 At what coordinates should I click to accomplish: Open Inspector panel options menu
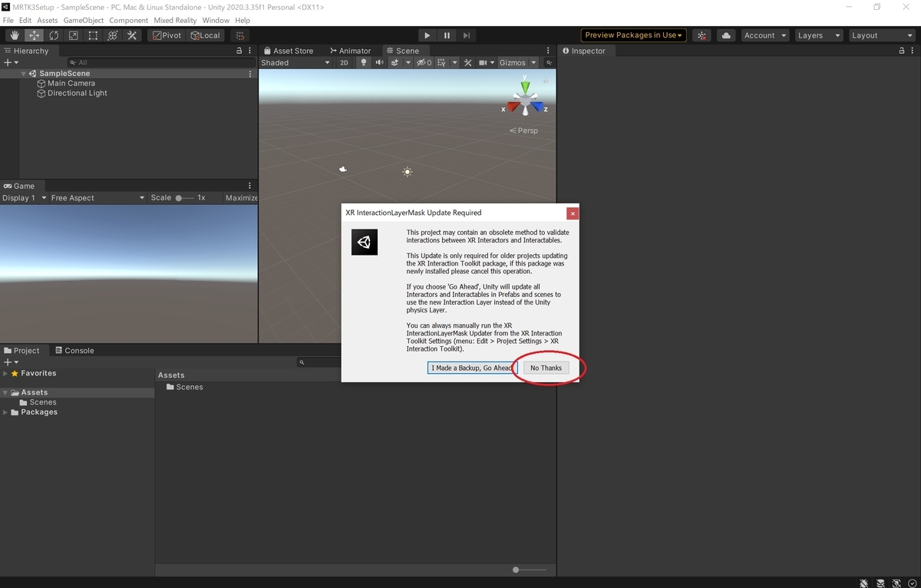coord(913,51)
